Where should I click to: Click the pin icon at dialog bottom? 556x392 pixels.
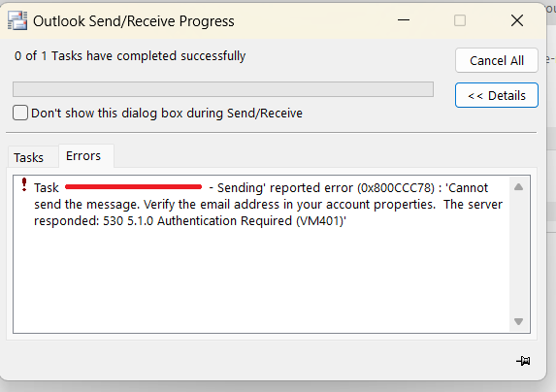click(523, 361)
